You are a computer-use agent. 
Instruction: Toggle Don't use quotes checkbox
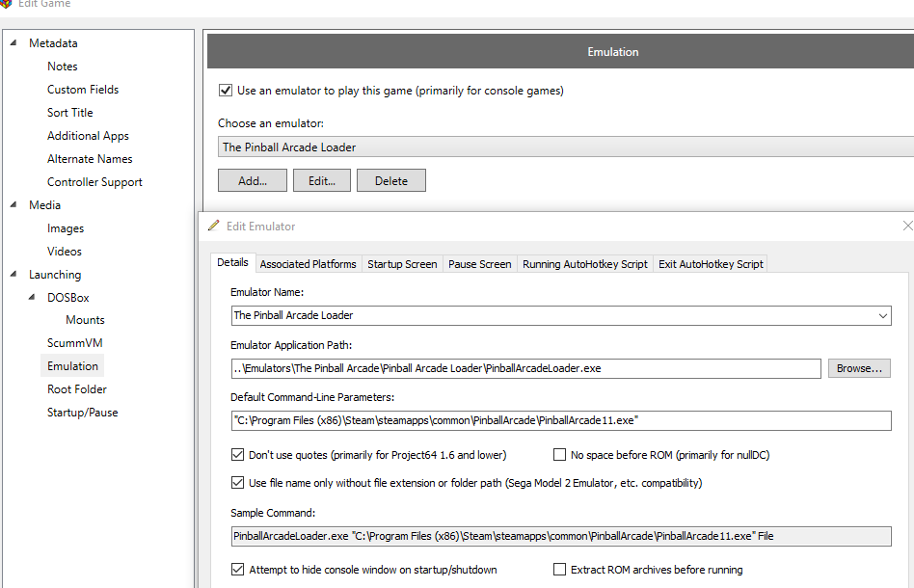coord(237,455)
